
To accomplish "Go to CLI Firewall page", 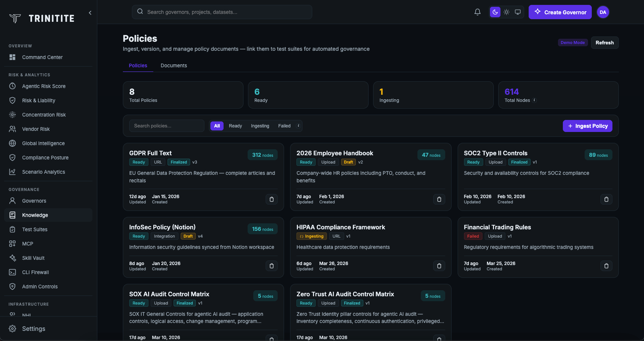I will pyautogui.click(x=35, y=272).
